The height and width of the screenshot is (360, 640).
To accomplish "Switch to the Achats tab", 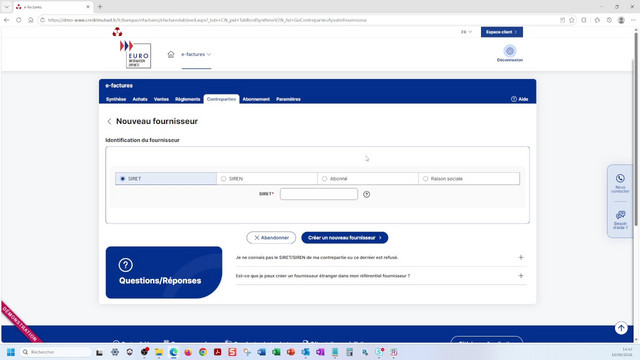I will coord(140,99).
